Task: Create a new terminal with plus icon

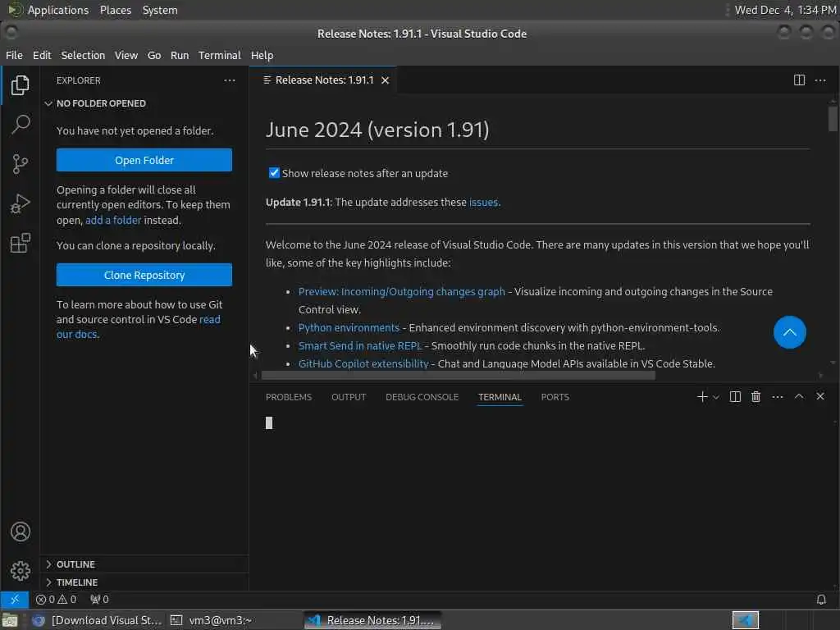Action: (x=702, y=396)
